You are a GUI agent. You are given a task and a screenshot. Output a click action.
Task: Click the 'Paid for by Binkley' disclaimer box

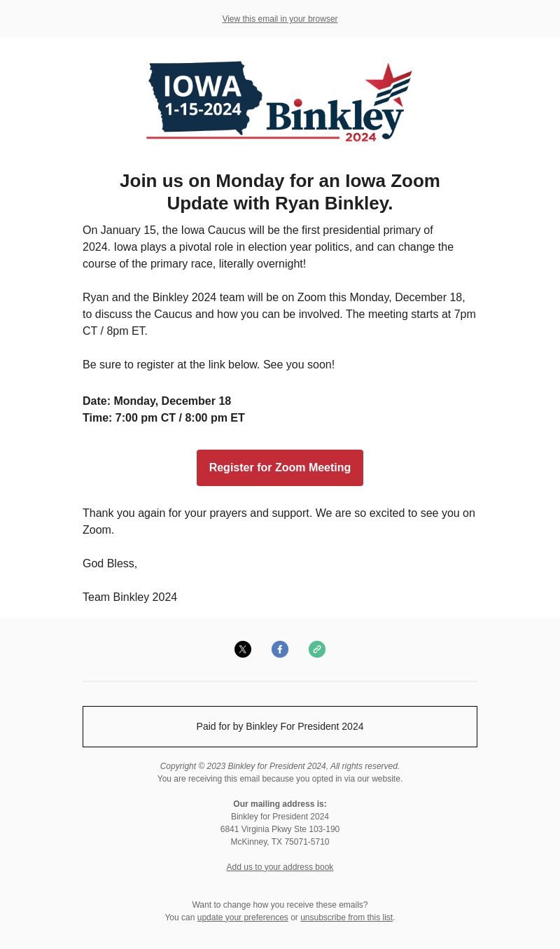point(280,726)
